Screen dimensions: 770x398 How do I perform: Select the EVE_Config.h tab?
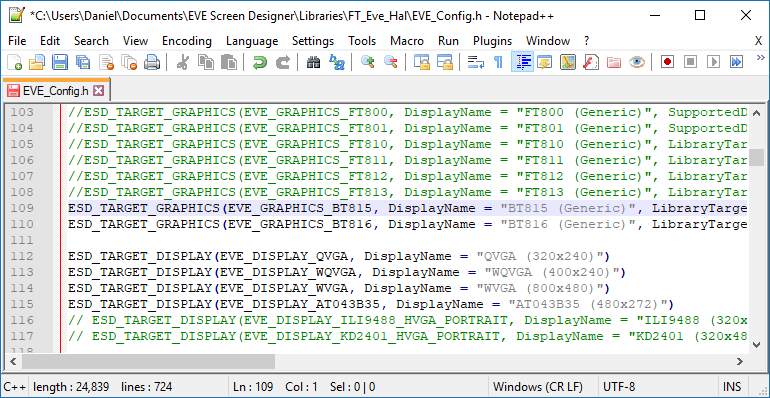pos(55,90)
